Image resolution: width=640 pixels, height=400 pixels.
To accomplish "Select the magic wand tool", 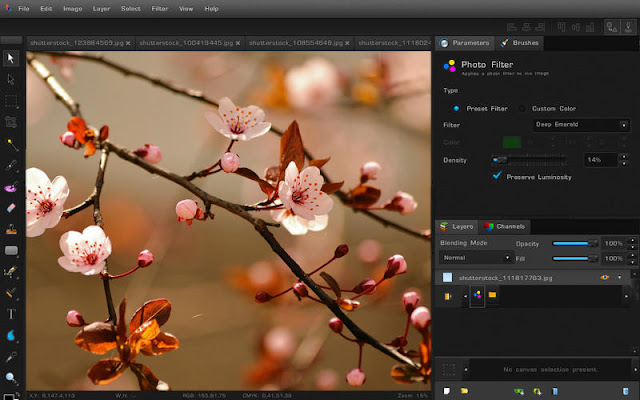I will coord(11,144).
